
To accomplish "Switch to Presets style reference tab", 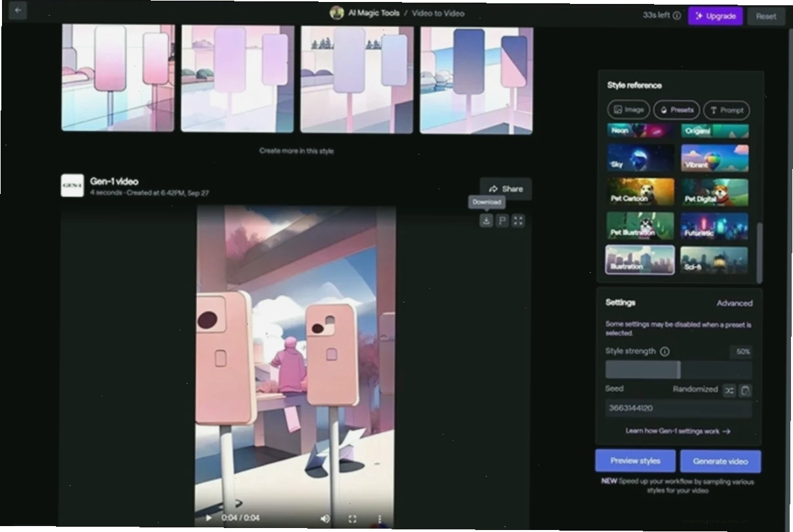I will tap(677, 110).
